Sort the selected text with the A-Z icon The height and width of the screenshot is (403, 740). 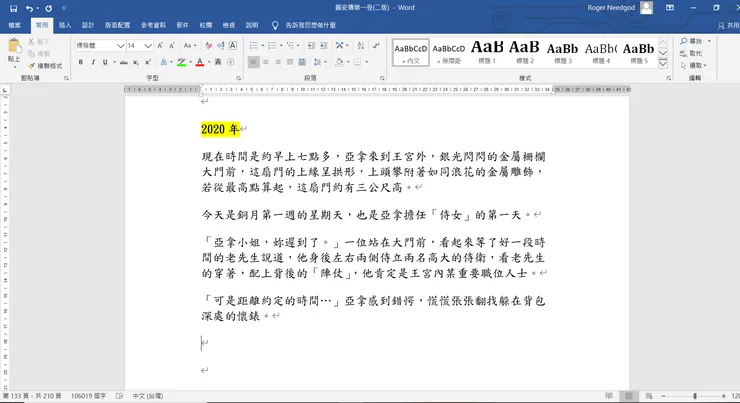(361, 45)
